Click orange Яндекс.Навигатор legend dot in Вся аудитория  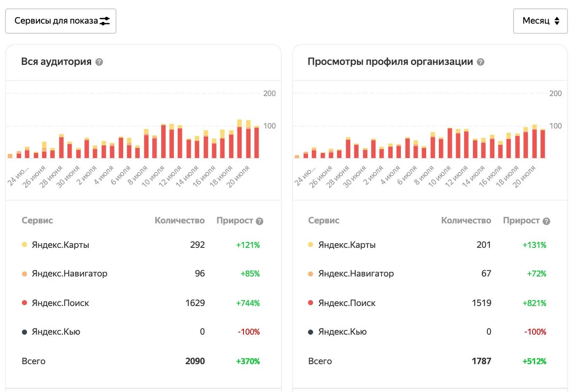click(x=24, y=274)
